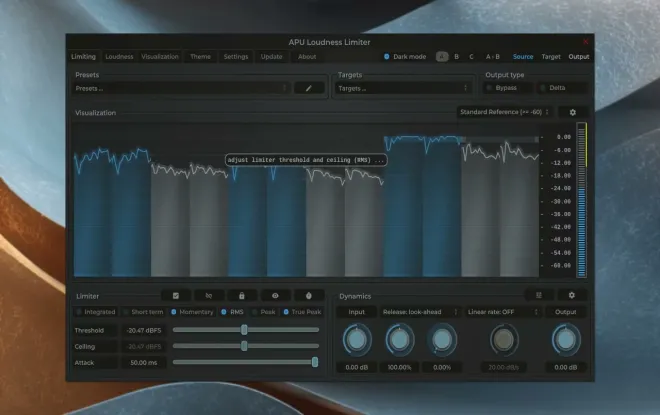660x415 pixels.
Task: Toggle the True Peak option
Action: point(302,312)
